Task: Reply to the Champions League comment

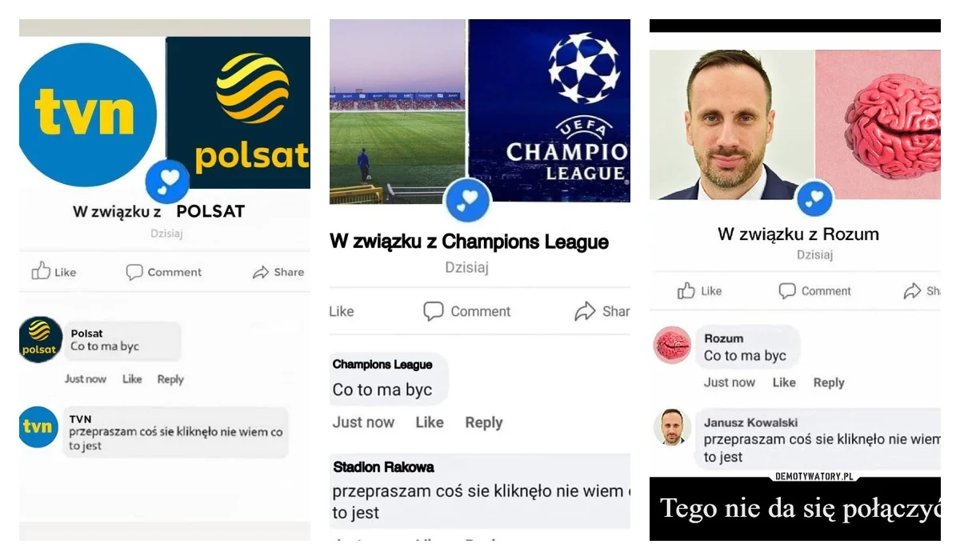Action: [x=484, y=422]
